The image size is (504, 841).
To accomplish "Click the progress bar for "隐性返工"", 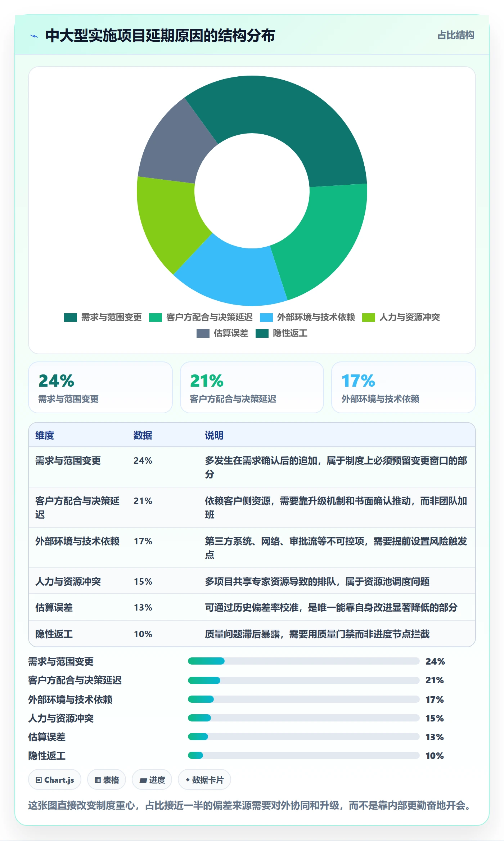I will point(304,755).
